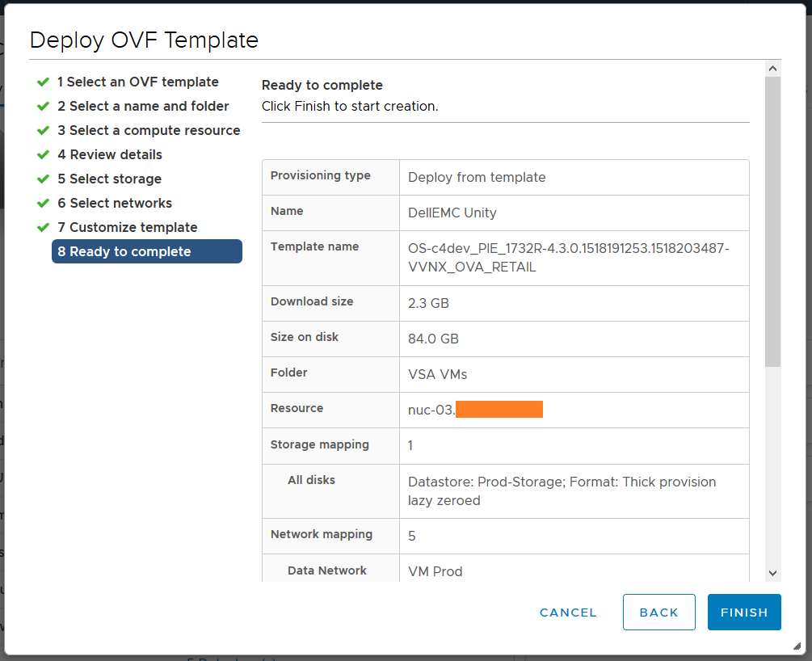Click the 'Size on disk' label
The height and width of the screenshot is (661, 812).
point(304,337)
